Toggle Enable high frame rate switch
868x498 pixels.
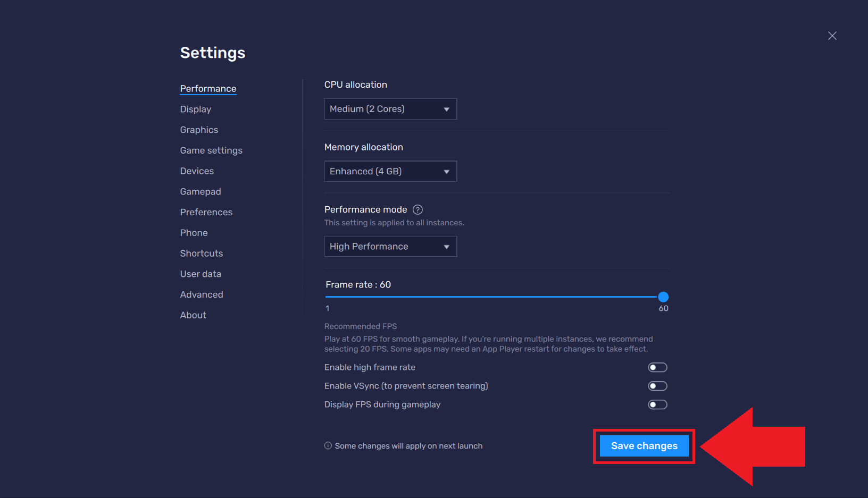pos(657,367)
